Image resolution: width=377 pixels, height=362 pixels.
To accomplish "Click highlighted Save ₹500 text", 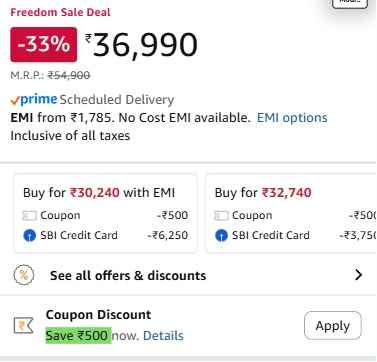I will coord(78,336).
